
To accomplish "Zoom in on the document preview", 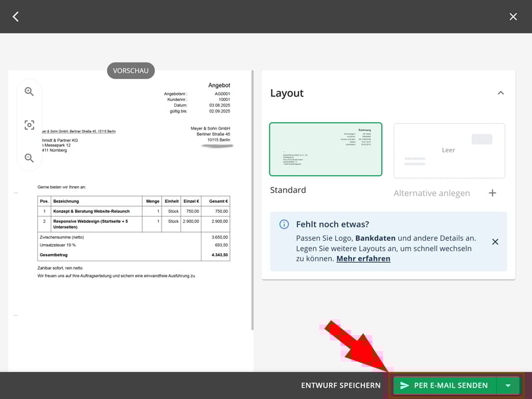I will pos(29,92).
